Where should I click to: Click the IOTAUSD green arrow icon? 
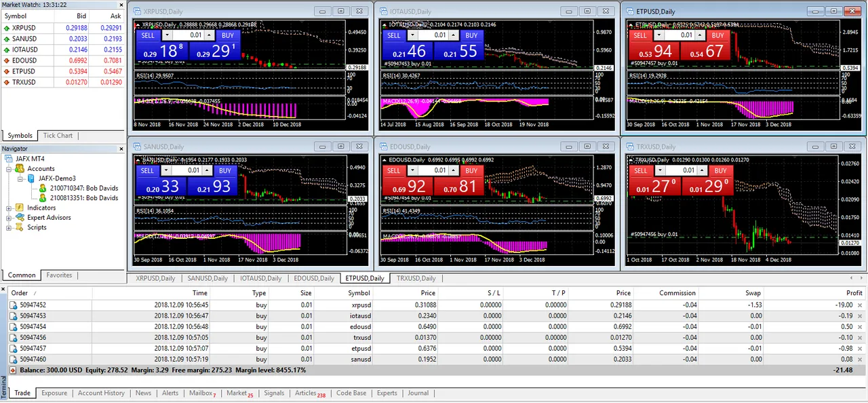pyautogui.click(x=7, y=50)
